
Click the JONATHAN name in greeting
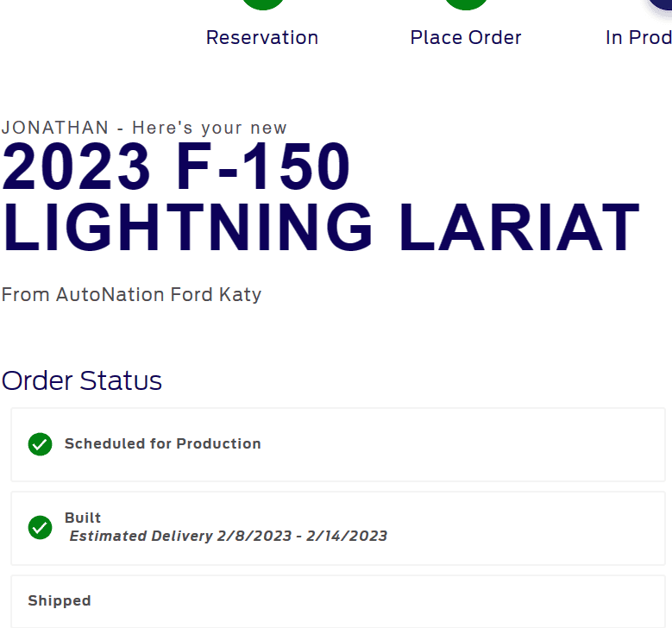pos(55,128)
